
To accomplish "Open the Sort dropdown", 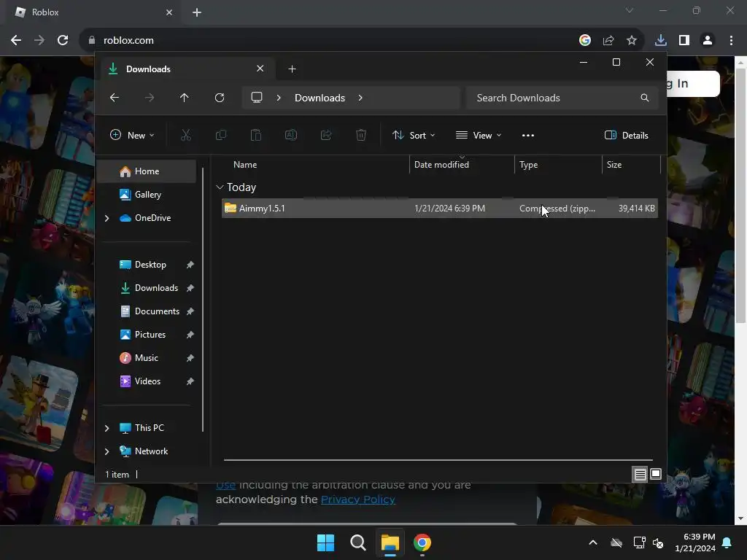I will pyautogui.click(x=413, y=135).
